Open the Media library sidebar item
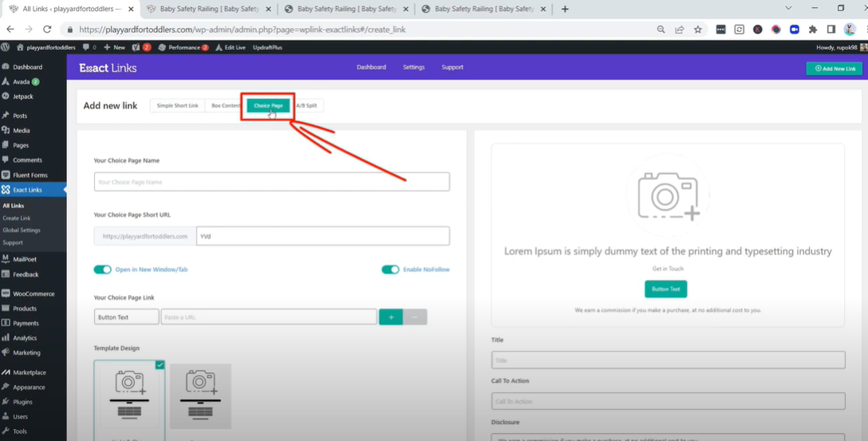 tap(21, 131)
